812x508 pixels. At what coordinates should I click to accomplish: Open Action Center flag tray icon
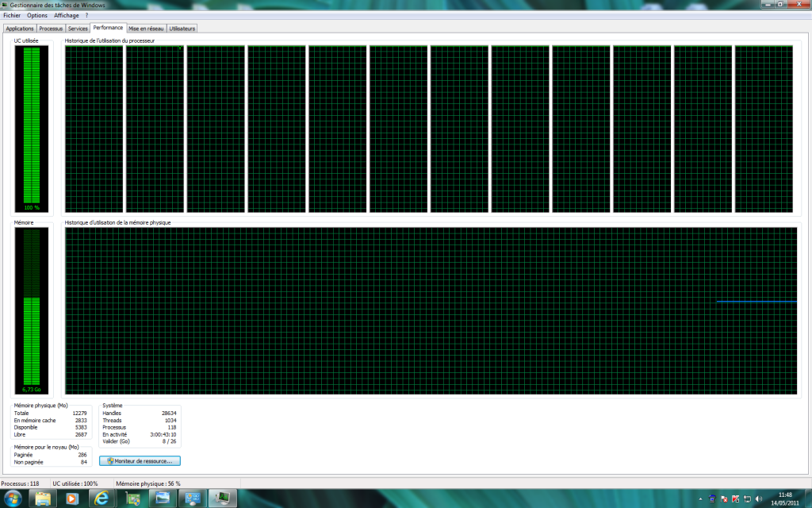[724, 499]
